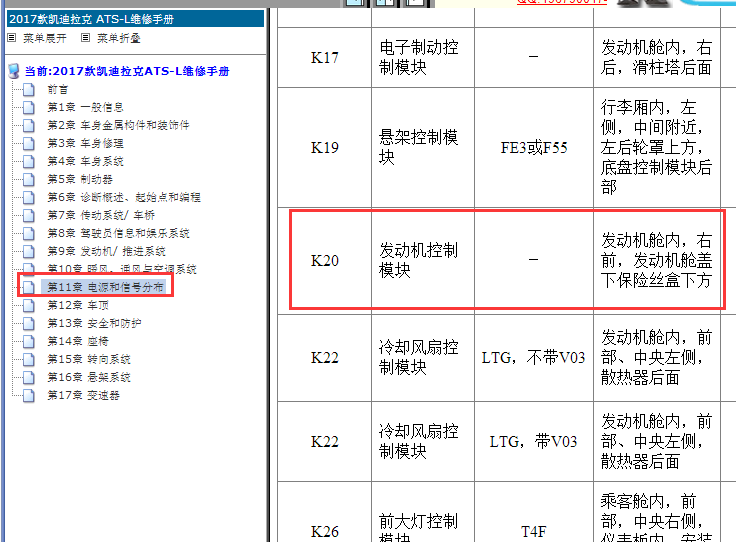Click the page icon next to 第11章
Image resolution: width=736 pixels, height=542 pixels.
coord(29,287)
